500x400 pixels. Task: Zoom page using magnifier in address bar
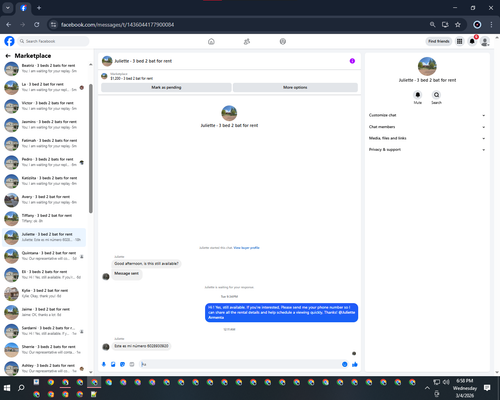click(x=432, y=25)
